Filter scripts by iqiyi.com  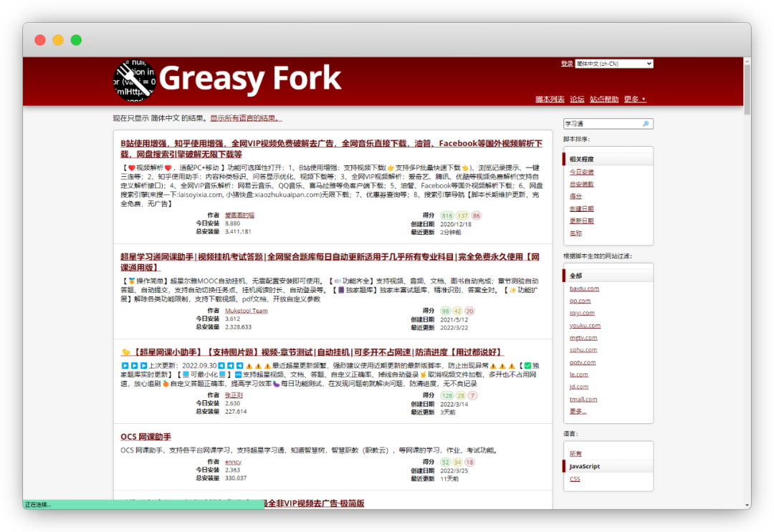tap(582, 313)
